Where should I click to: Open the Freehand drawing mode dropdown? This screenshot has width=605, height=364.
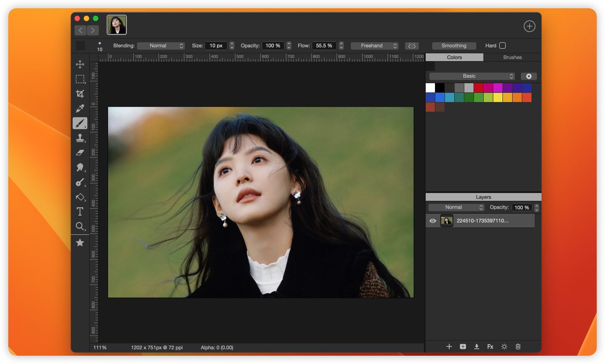coord(375,45)
